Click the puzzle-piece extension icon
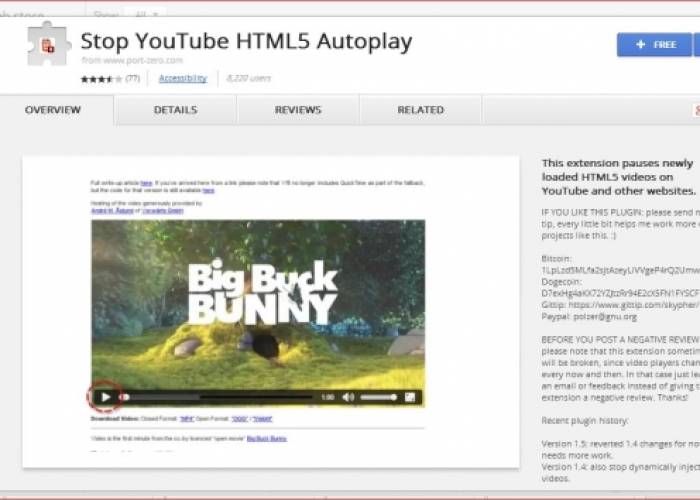The height and width of the screenshot is (500, 700). click(x=49, y=44)
